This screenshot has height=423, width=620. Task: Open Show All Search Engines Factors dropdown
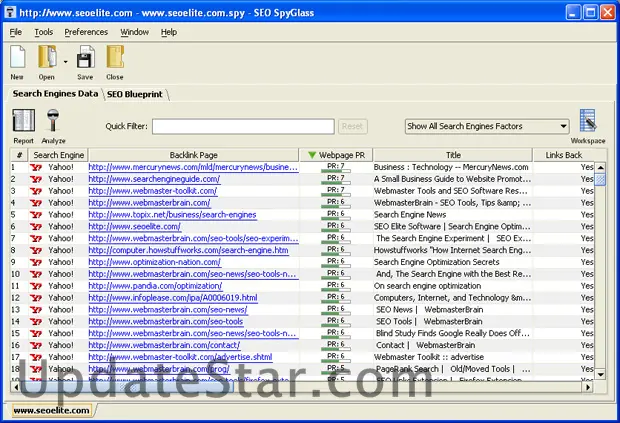point(486,126)
